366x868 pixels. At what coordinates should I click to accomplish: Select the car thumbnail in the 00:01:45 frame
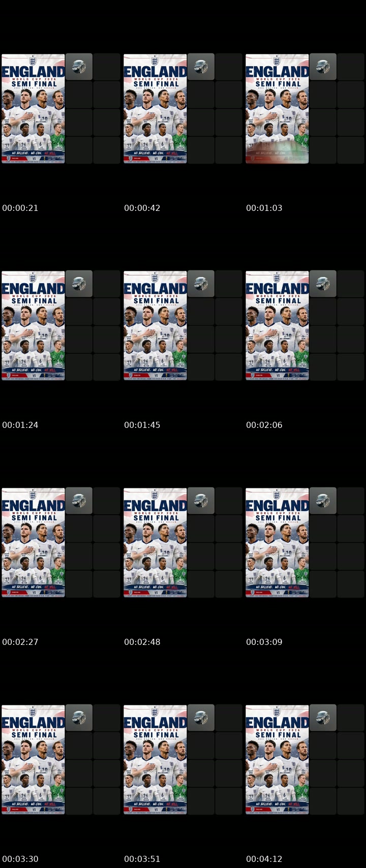click(201, 284)
